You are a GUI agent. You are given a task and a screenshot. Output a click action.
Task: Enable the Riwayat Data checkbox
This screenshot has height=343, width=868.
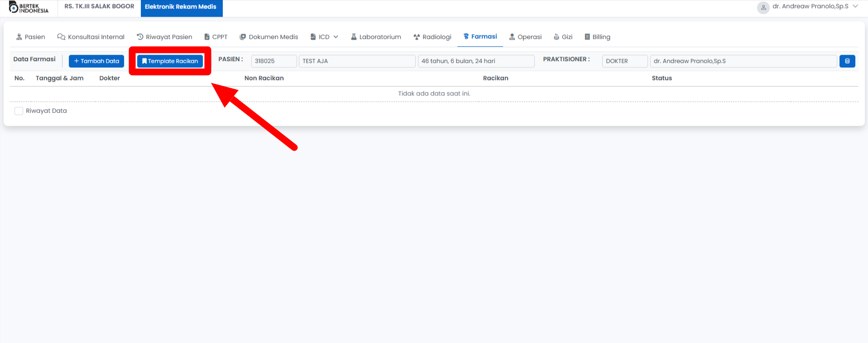coord(19,111)
